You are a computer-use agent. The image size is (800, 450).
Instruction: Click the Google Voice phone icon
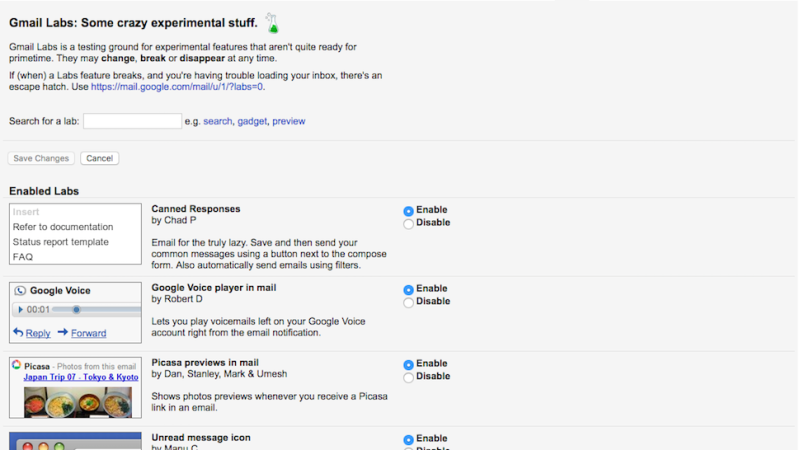point(20,291)
